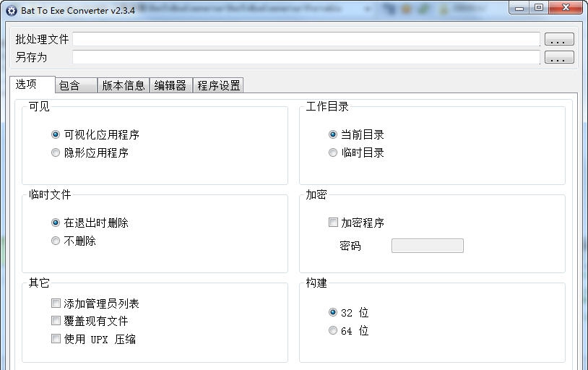588x370 pixels.
Task: Select the 64 位 build option
Action: [332, 330]
